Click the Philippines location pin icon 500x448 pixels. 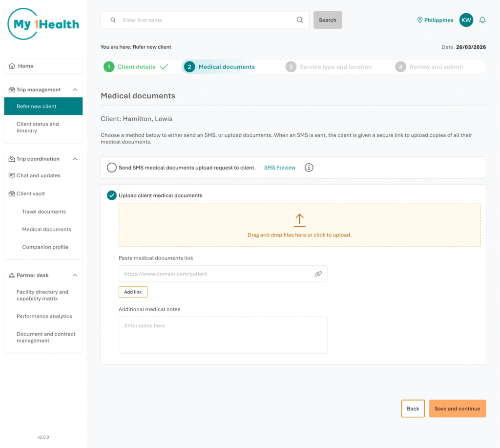(420, 20)
